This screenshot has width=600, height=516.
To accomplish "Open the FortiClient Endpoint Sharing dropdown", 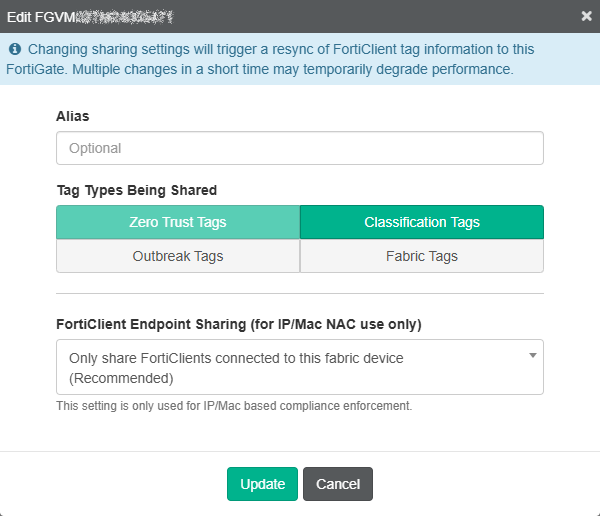I will [290, 367].
